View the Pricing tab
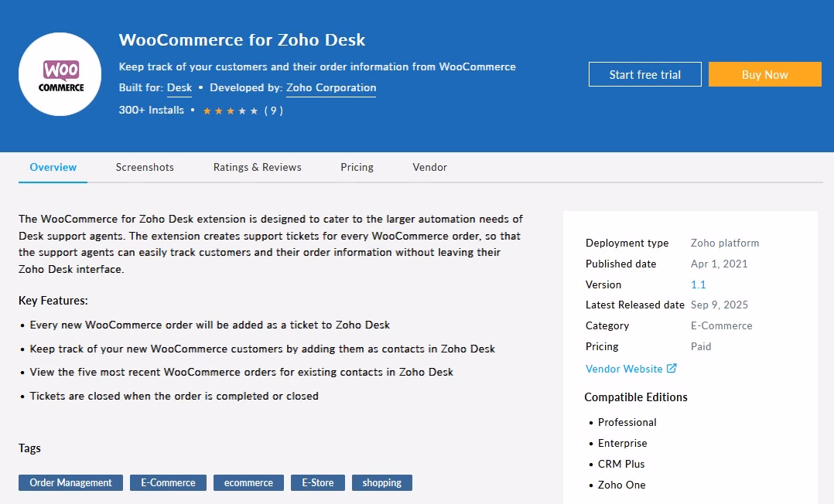 point(357,167)
